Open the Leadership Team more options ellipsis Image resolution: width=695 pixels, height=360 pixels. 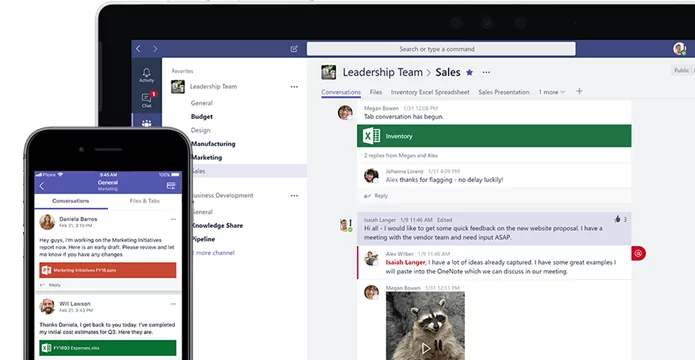[x=294, y=87]
